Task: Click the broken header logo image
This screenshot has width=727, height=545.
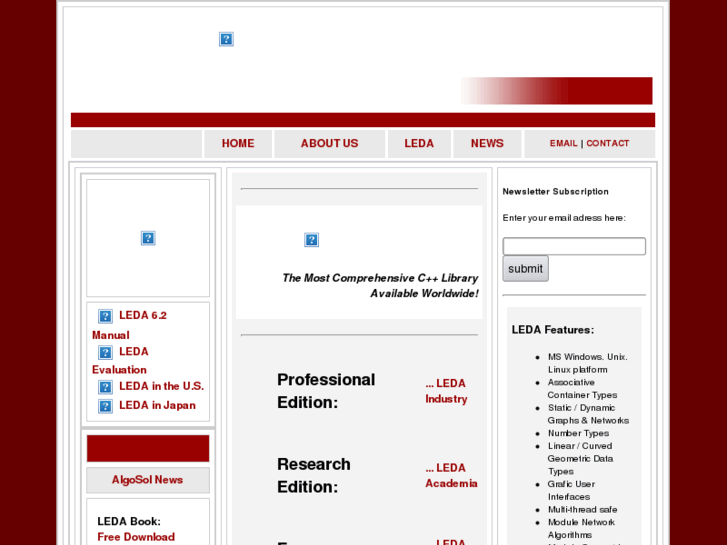Action: coord(226,39)
